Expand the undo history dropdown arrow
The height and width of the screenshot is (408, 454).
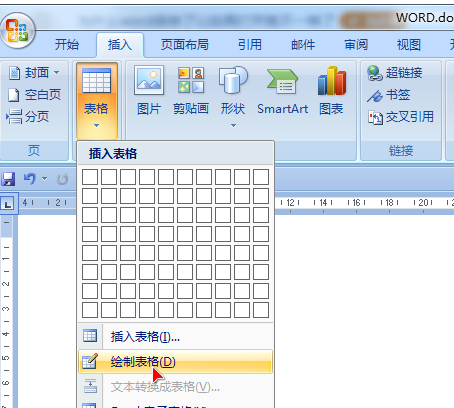click(44, 179)
